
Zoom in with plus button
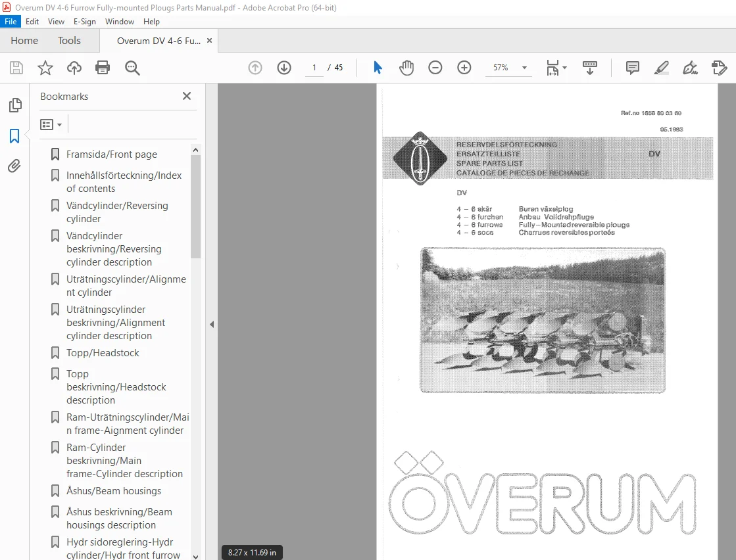click(x=464, y=68)
